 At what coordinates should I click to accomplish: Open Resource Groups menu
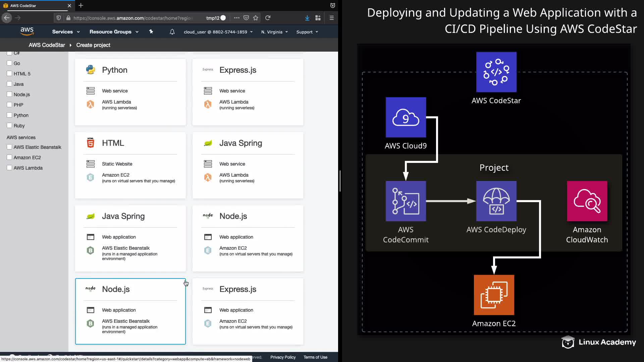[114, 32]
